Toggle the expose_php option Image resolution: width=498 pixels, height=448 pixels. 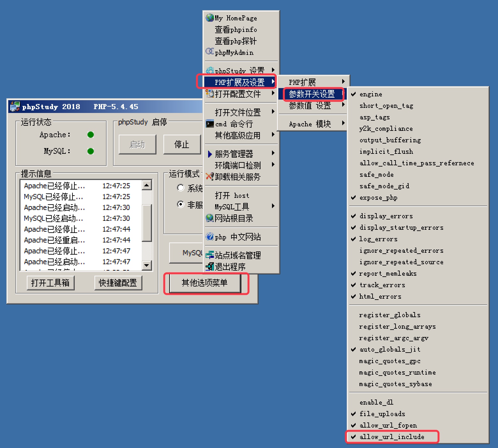[x=418, y=198]
